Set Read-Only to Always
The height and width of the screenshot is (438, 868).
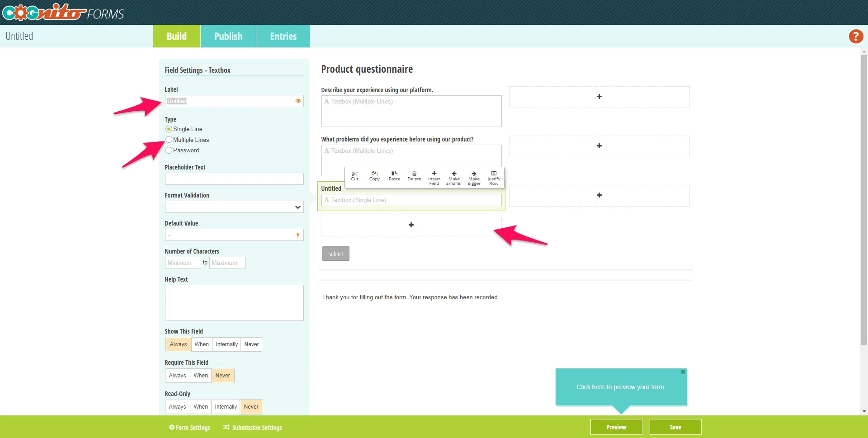point(177,407)
